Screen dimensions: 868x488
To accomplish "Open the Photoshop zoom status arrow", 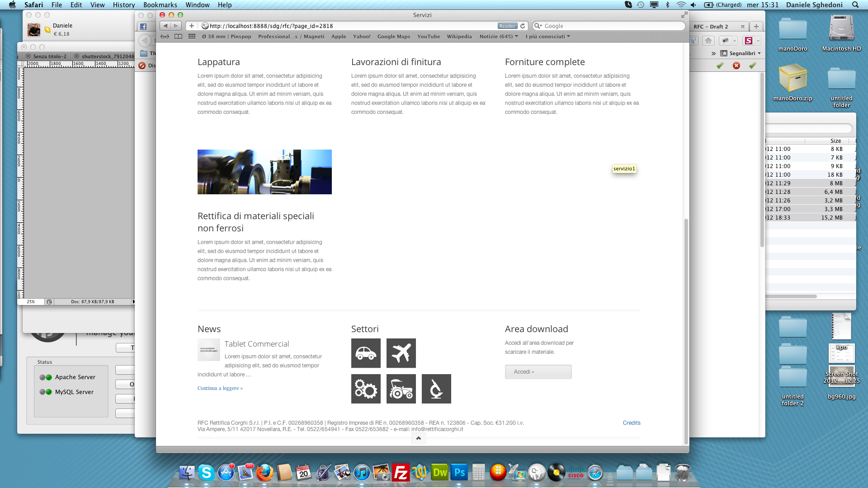I will point(133,301).
